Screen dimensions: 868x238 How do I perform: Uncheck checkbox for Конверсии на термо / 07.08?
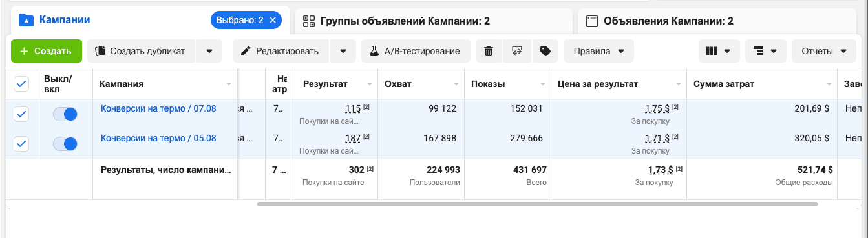pos(21,114)
